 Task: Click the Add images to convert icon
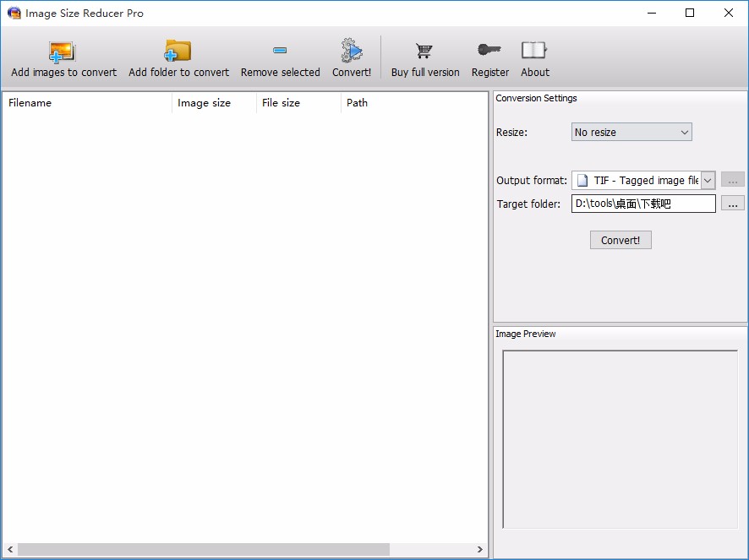[x=63, y=52]
